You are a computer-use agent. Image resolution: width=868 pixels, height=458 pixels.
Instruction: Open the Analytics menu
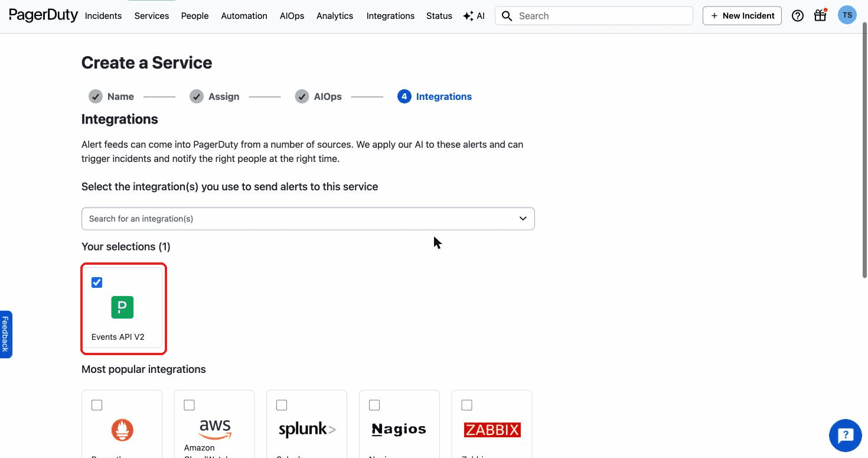[x=335, y=16]
